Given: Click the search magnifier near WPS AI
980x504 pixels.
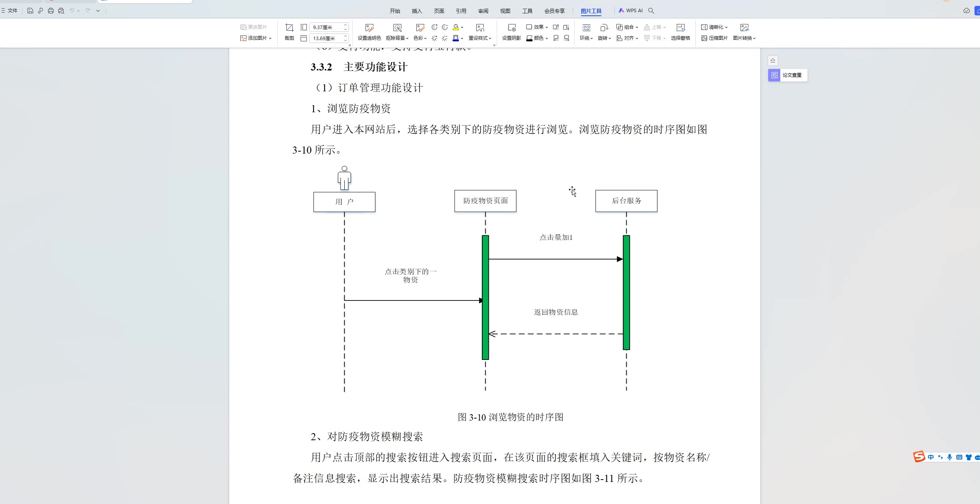Looking at the screenshot, I should (651, 11).
